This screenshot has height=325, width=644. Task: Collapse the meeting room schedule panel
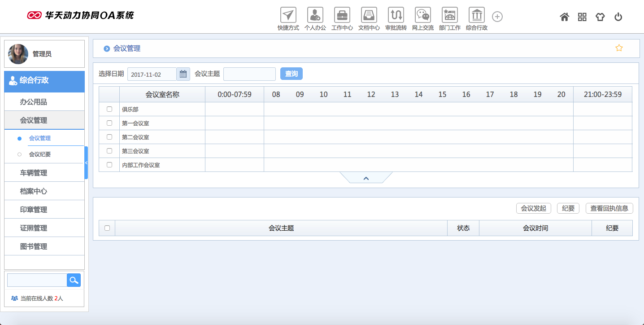tap(366, 178)
